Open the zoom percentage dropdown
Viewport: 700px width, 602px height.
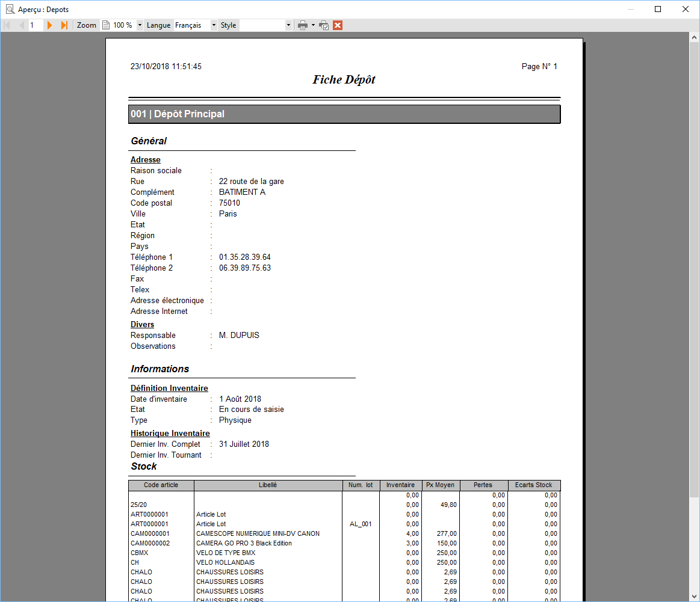pos(140,25)
